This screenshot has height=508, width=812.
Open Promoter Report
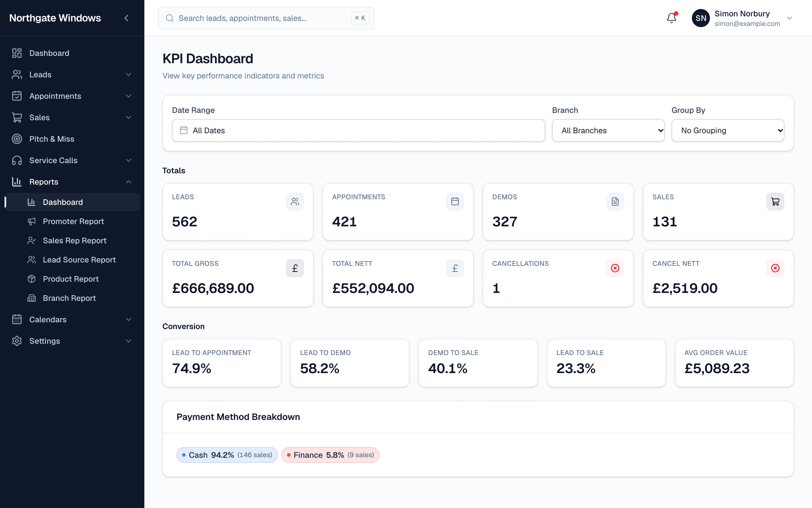tap(72, 222)
